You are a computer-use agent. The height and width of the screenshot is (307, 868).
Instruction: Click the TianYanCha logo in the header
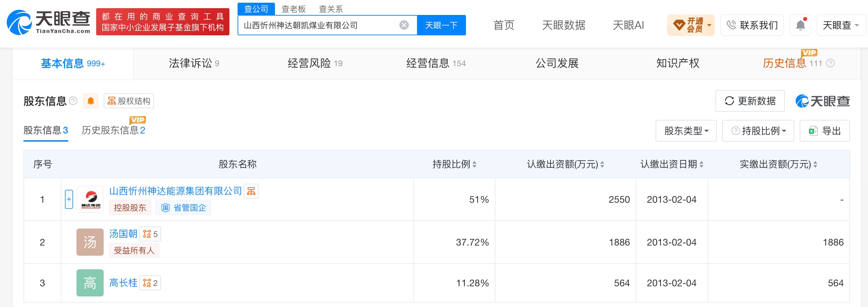(49, 22)
